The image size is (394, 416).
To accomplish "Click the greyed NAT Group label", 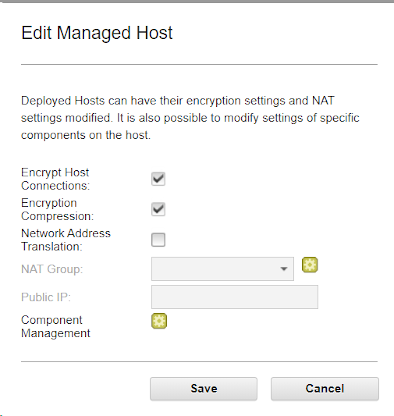I will [52, 269].
